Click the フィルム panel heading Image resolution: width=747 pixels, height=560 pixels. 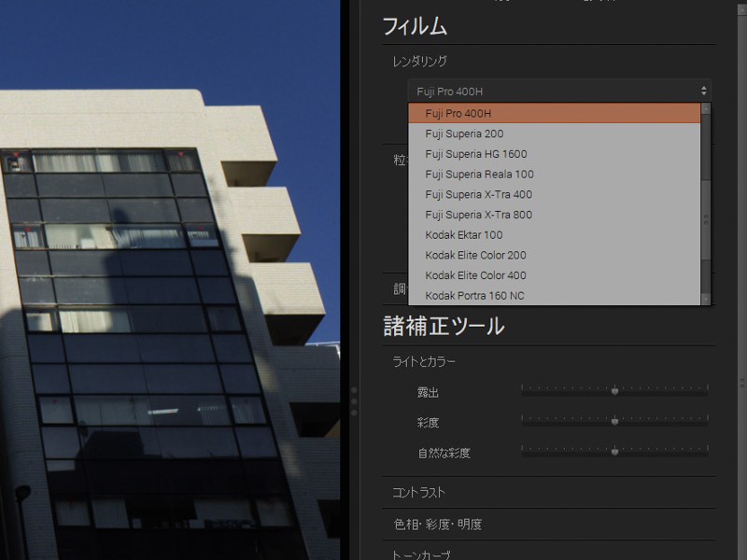pyautogui.click(x=415, y=26)
